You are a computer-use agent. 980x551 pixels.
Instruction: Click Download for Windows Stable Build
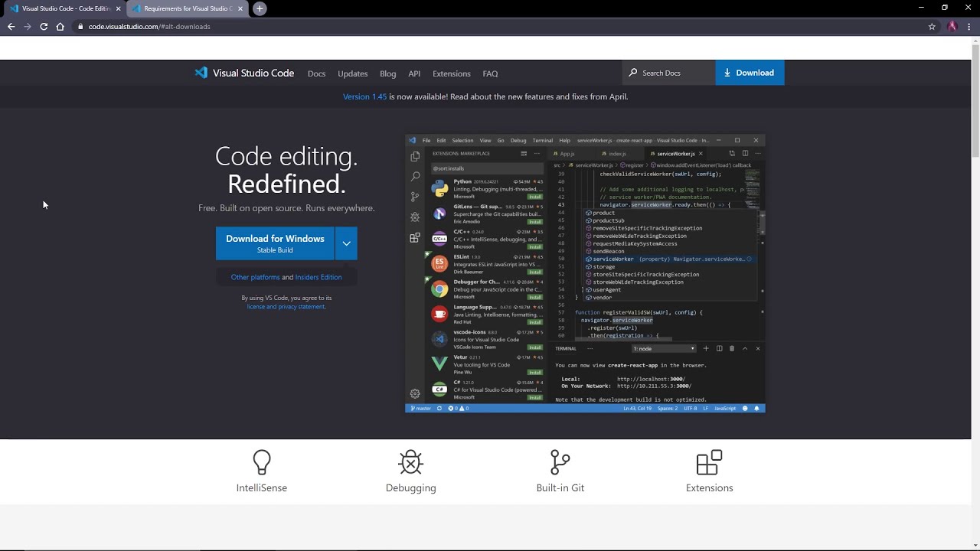coord(275,243)
